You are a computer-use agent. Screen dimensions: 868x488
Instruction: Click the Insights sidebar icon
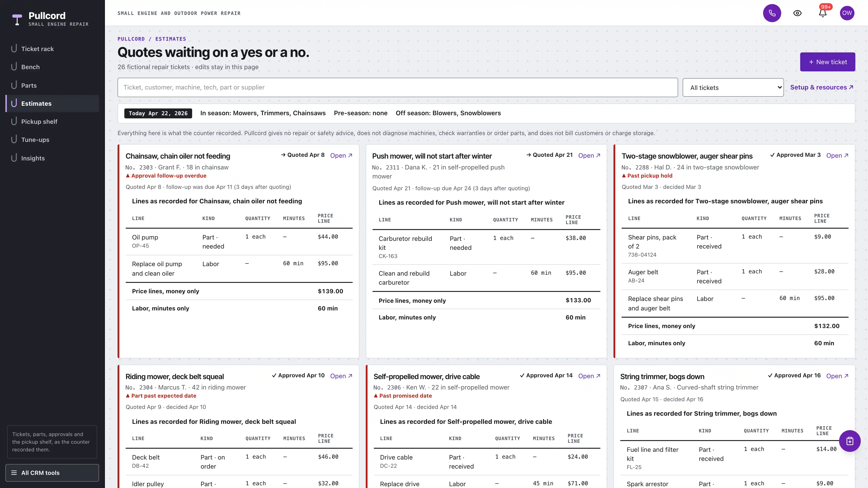point(14,158)
